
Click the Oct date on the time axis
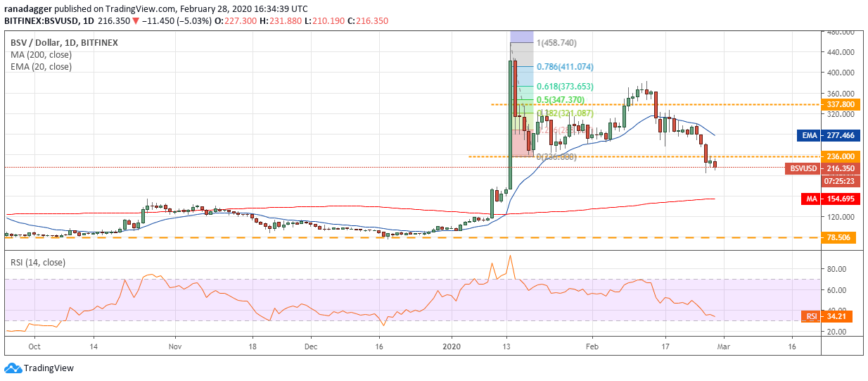click(x=34, y=346)
